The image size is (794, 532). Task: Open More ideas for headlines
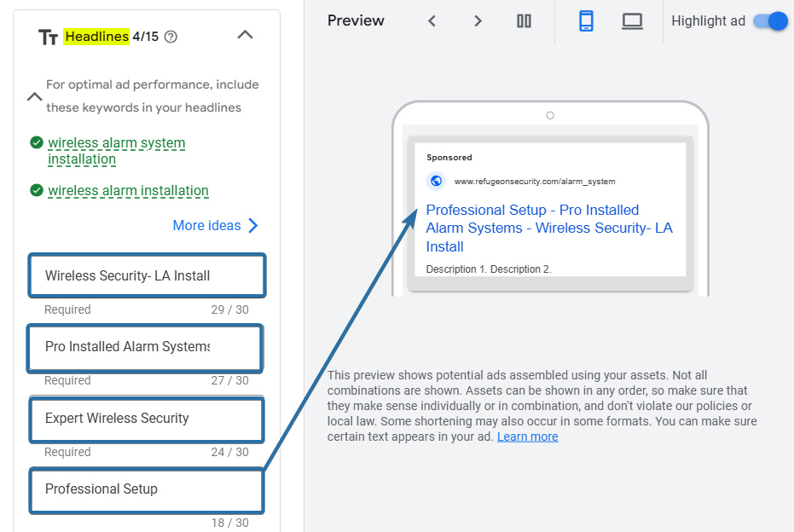(215, 225)
